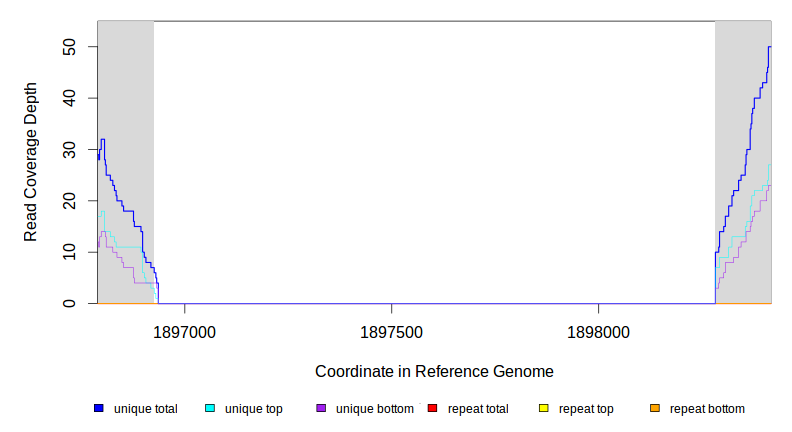Select the 'unique total' legend label text
This screenshot has height=432, width=792.
click(145, 409)
